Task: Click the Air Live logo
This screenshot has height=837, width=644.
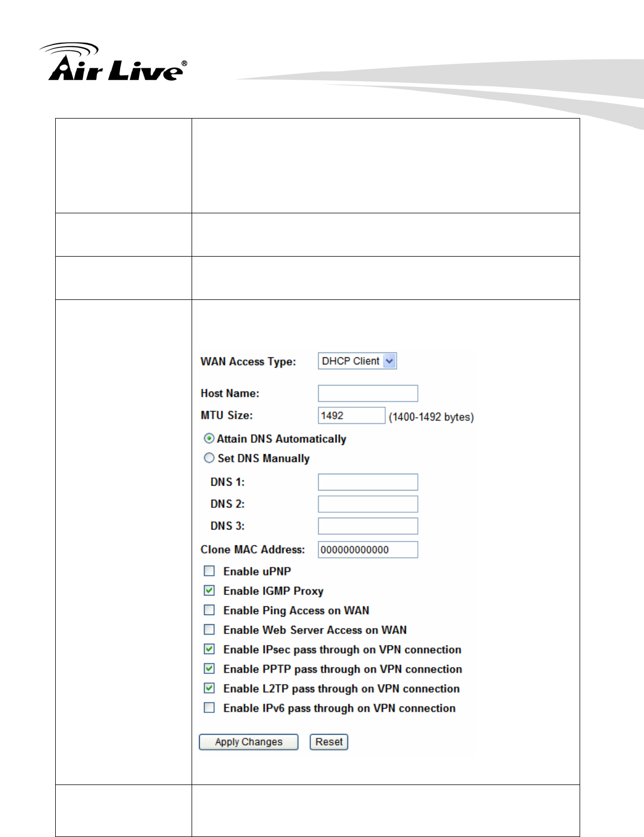Action: coord(113,62)
